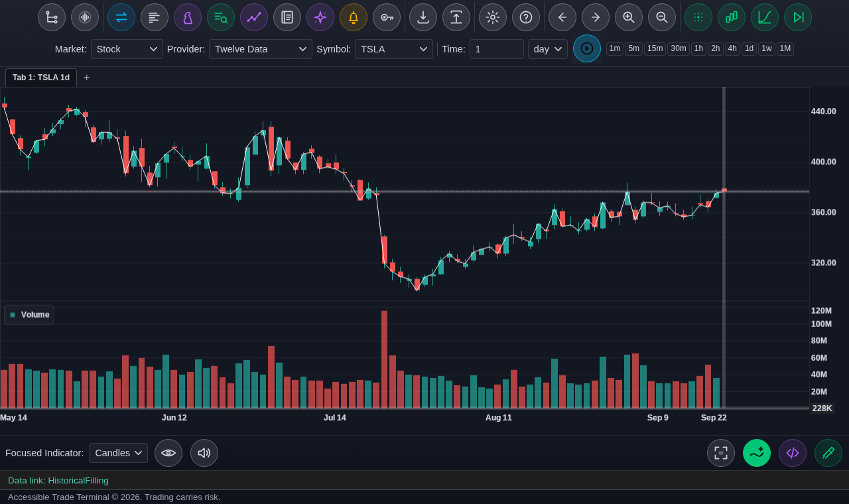
Task: Click the purple sparkle star icon
Action: 320,17
